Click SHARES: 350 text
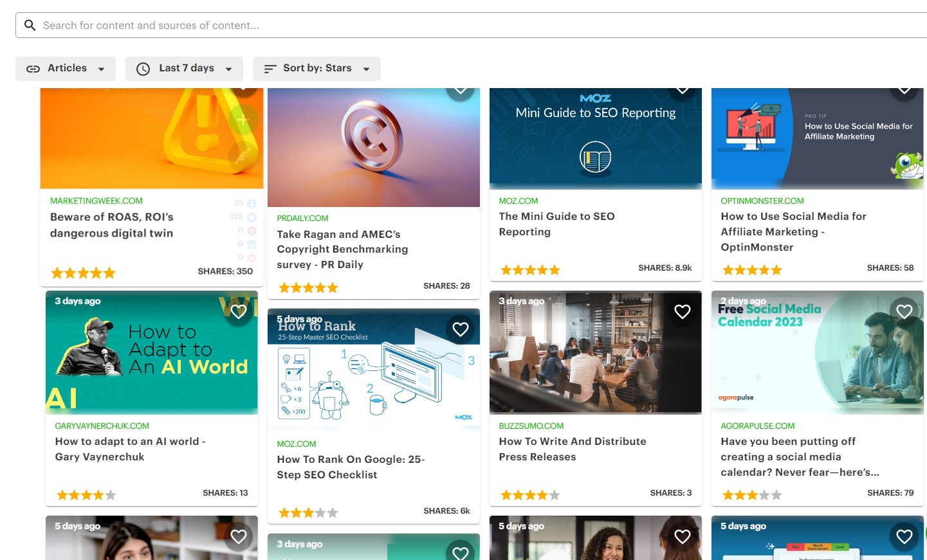 pyautogui.click(x=225, y=271)
